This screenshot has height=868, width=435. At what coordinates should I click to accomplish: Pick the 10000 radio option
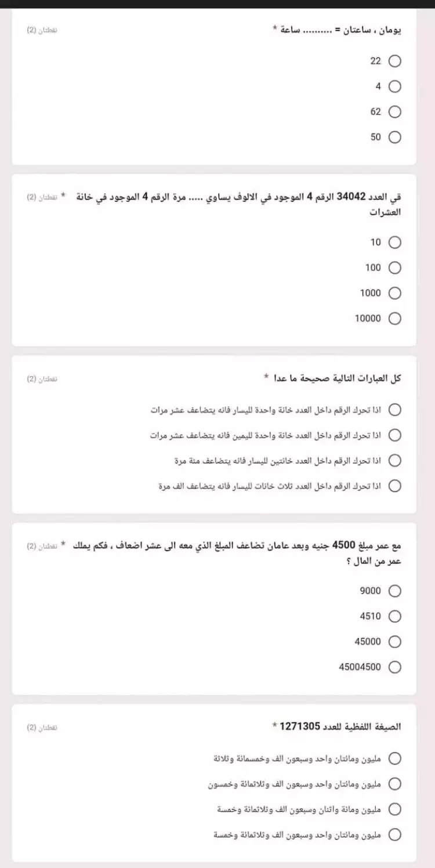point(395,318)
